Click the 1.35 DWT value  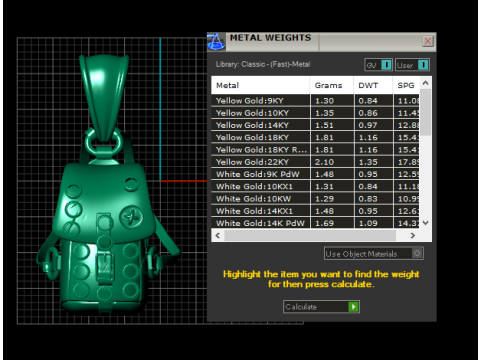coord(368,162)
